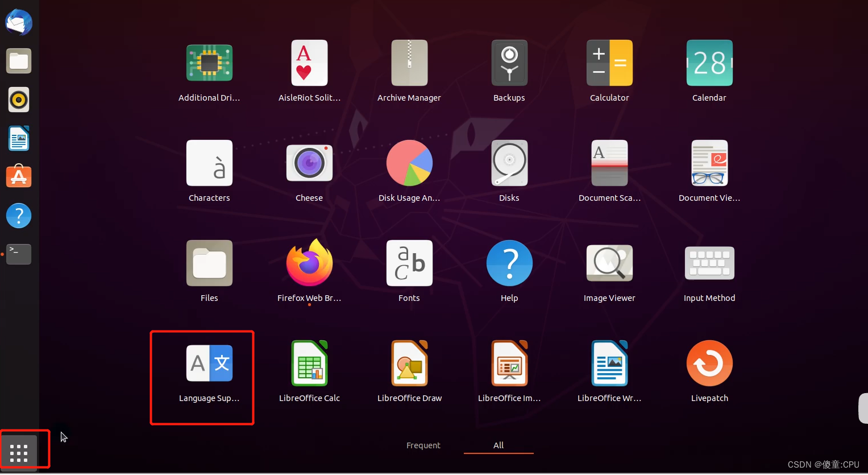Launch AisleRiot Solitaire
Screen dimensions: 868x475
(x=309, y=63)
